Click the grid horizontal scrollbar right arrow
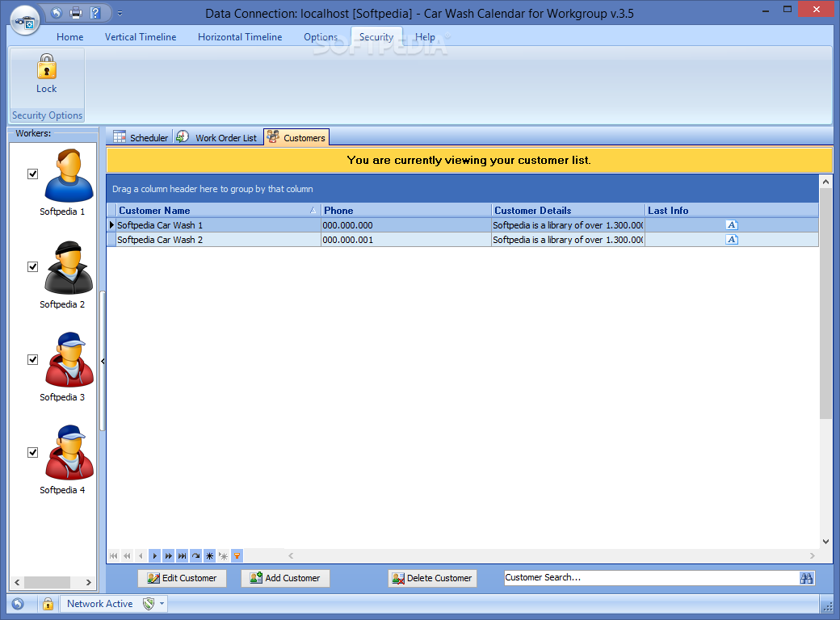This screenshot has width=840, height=620. pos(813,555)
